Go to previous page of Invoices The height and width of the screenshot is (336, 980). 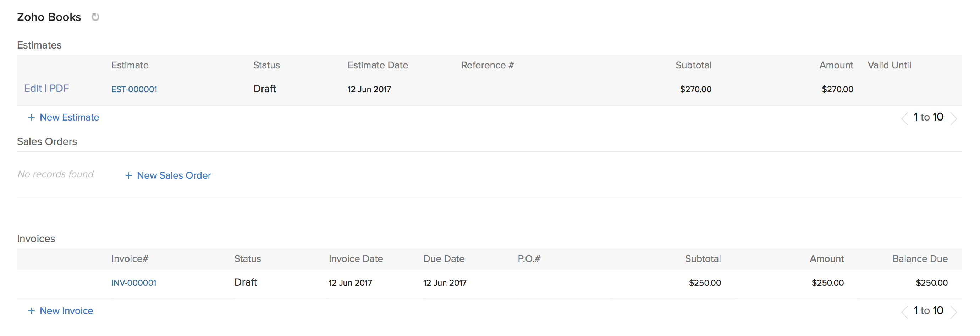[x=905, y=312]
